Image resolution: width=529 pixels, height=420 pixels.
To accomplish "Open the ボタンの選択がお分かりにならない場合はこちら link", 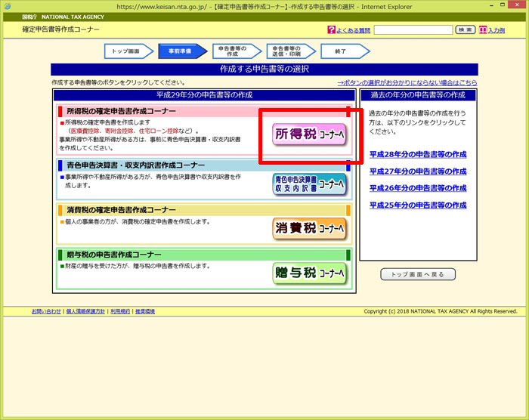I will pos(407,82).
